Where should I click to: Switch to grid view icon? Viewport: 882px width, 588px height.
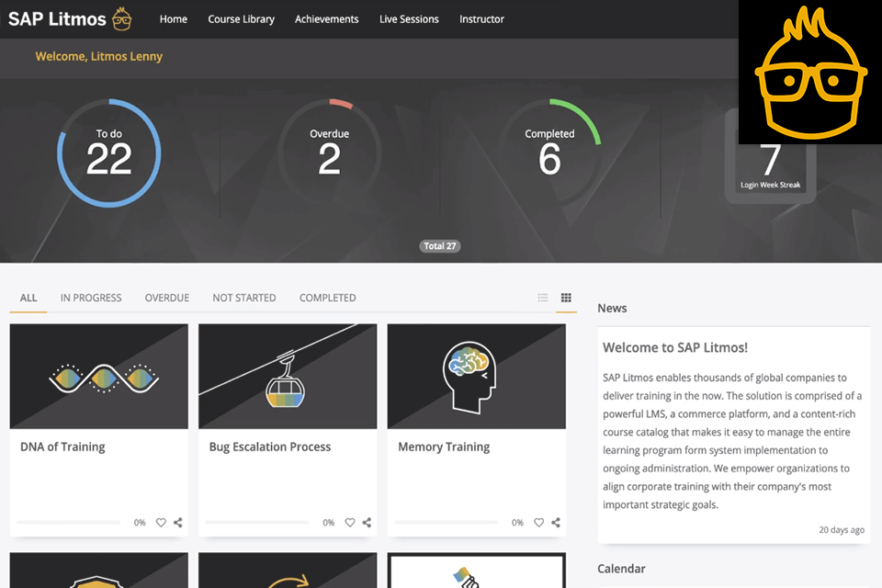[x=566, y=298]
